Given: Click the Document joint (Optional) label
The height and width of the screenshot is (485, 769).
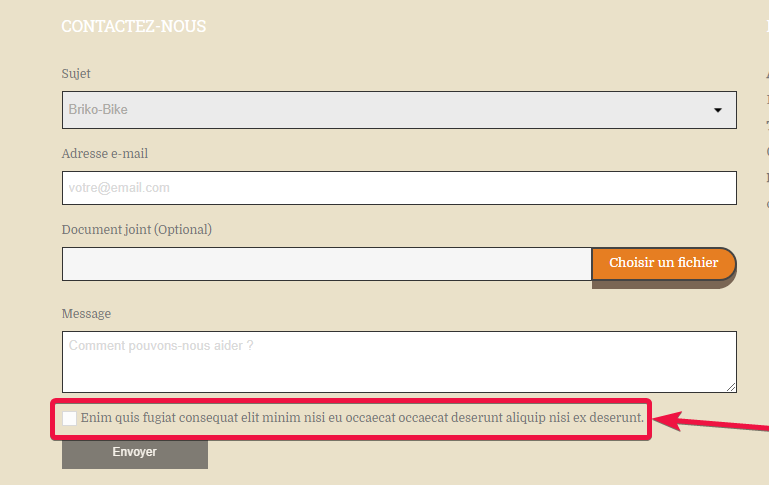Looking at the screenshot, I should click(137, 230).
